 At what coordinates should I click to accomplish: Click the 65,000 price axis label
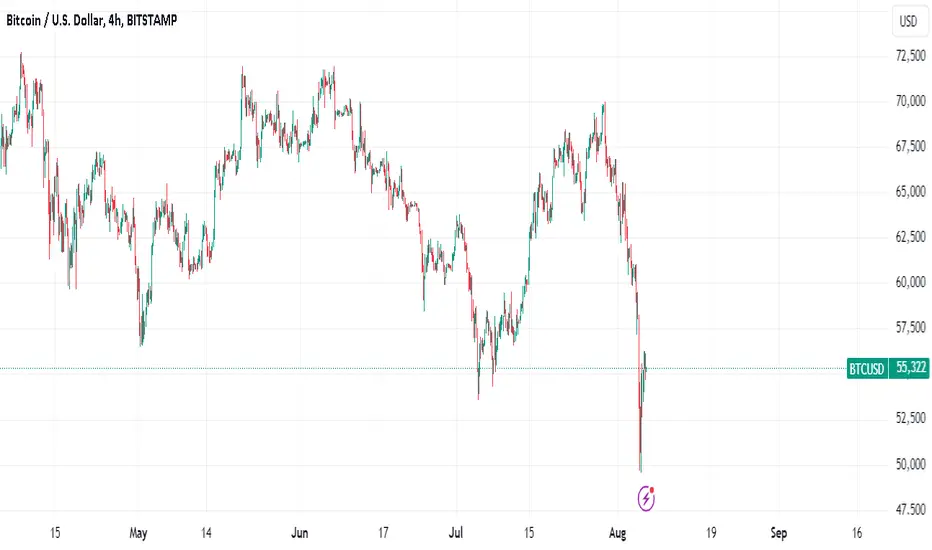pyautogui.click(x=911, y=191)
